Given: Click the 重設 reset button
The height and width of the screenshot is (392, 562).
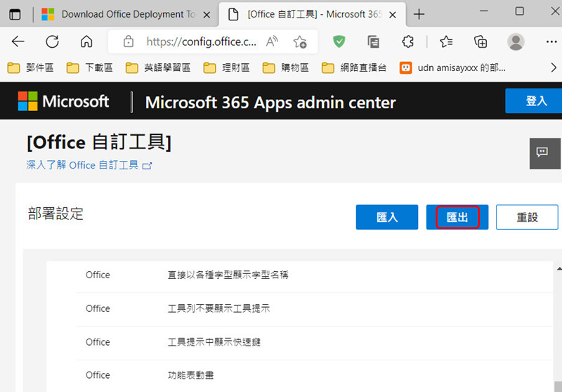Looking at the screenshot, I should [x=527, y=217].
